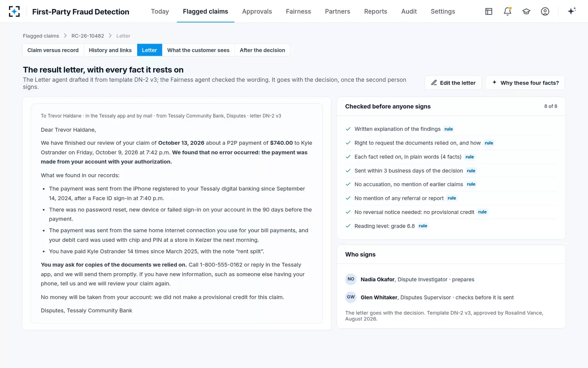Open the Reports section

(x=376, y=11)
